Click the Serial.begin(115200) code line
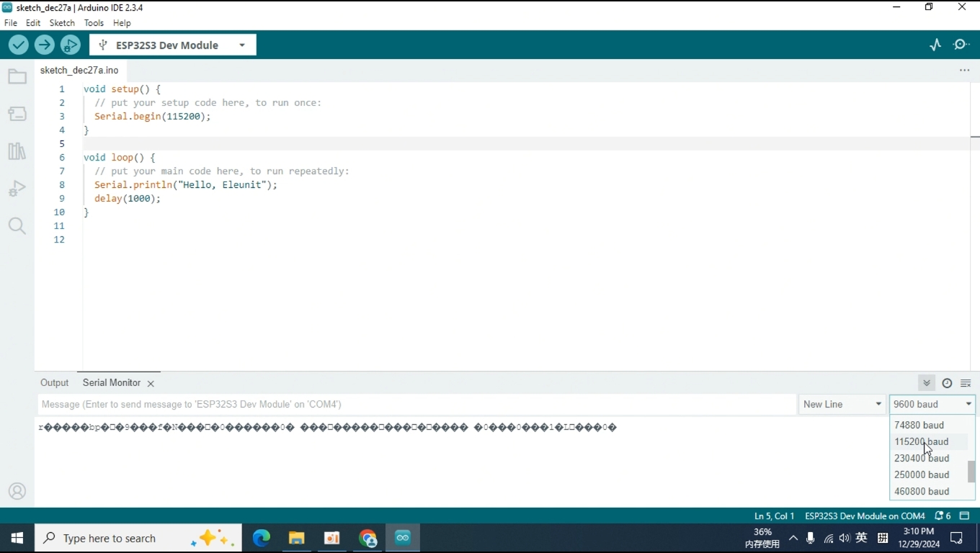Screen dimensions: 980x553 tap(152, 117)
